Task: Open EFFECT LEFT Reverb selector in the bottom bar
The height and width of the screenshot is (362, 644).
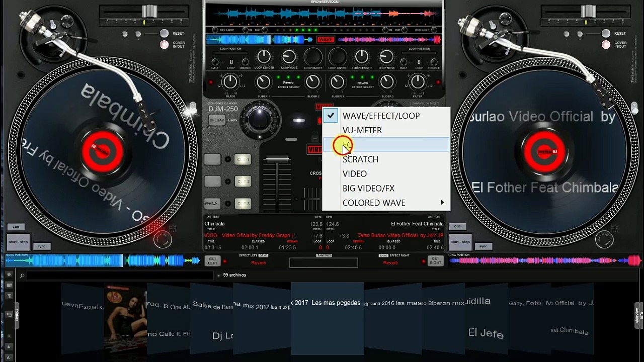Action: [x=259, y=262]
